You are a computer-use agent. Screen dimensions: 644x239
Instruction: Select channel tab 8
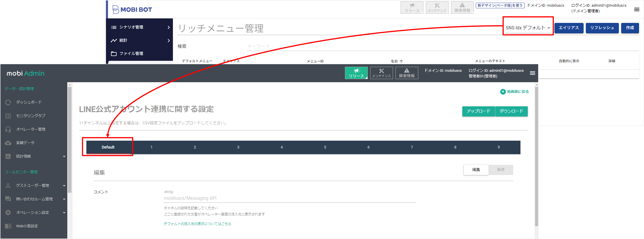(x=455, y=147)
